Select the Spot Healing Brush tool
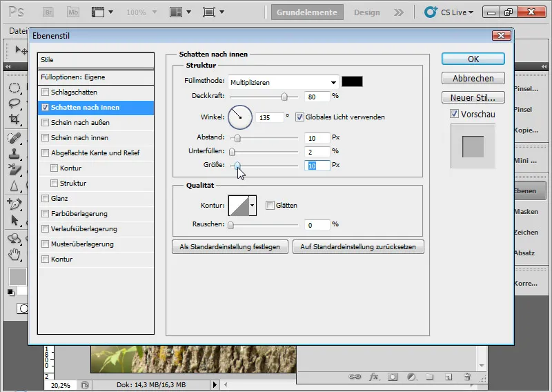This screenshot has width=552, height=392. (14, 138)
